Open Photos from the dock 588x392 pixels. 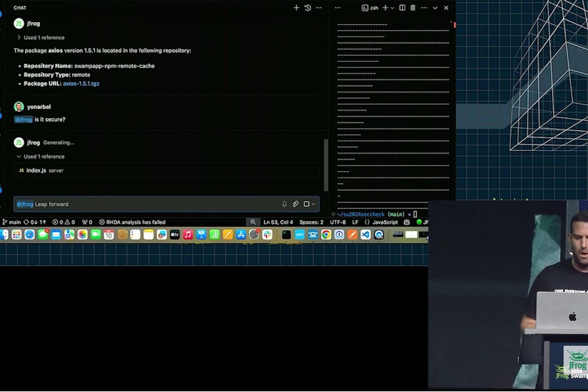[82, 235]
